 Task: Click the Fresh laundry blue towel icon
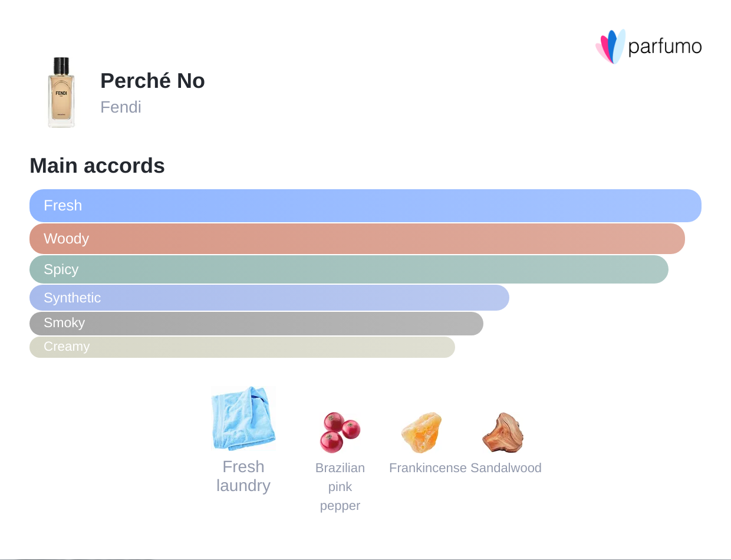[x=243, y=419]
